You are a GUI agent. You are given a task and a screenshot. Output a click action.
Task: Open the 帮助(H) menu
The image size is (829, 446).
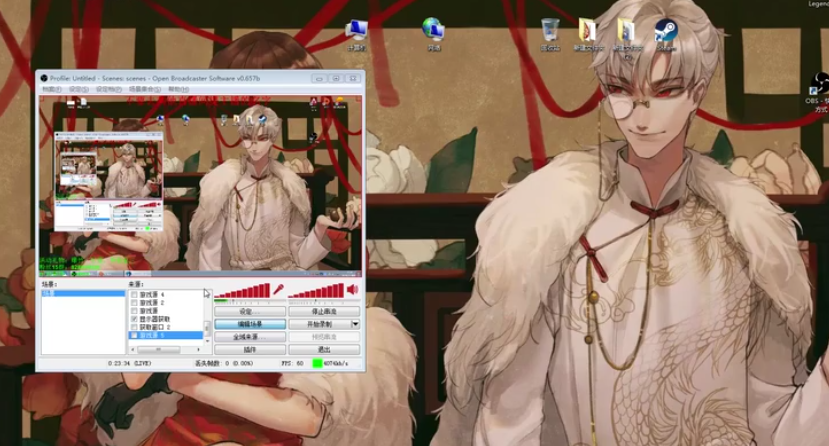click(x=178, y=89)
